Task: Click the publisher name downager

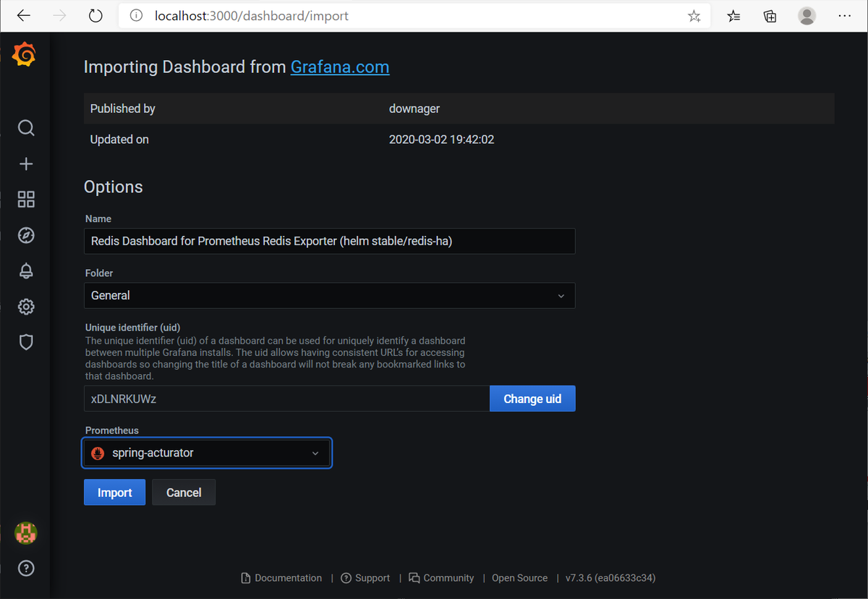Action: 414,109
